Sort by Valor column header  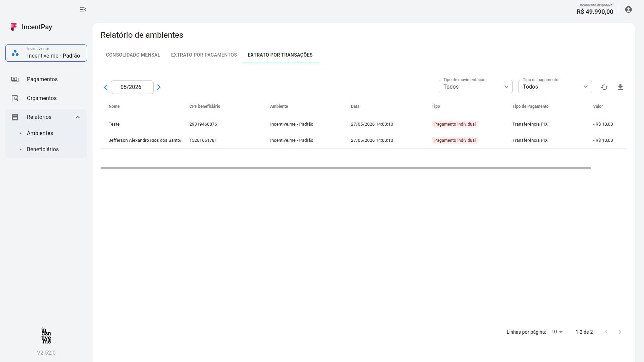click(598, 106)
